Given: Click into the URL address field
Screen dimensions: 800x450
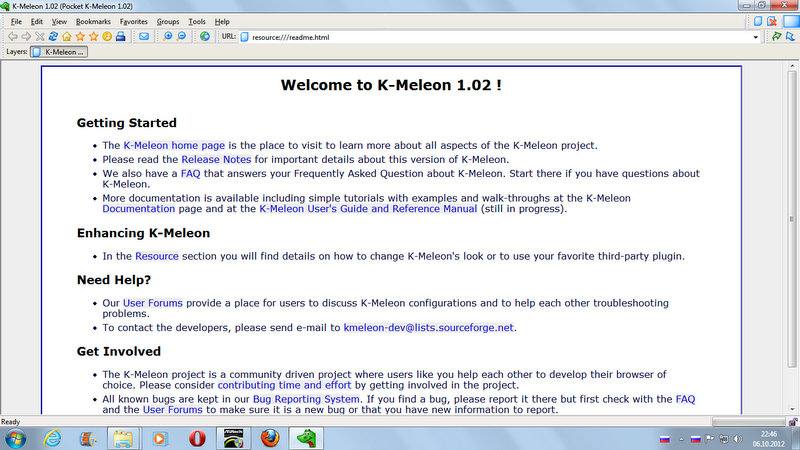Looking at the screenshot, I should click(500, 37).
